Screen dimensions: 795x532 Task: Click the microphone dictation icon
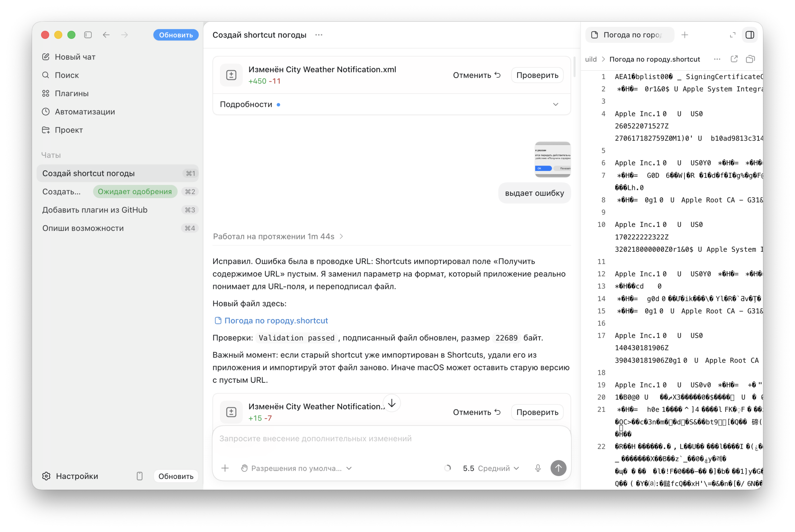pyautogui.click(x=538, y=468)
